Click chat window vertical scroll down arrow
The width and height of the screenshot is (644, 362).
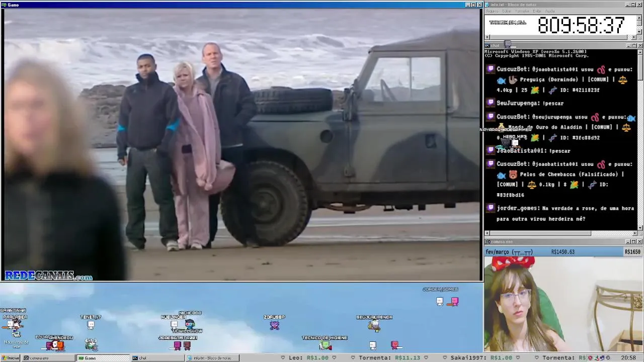(x=640, y=228)
